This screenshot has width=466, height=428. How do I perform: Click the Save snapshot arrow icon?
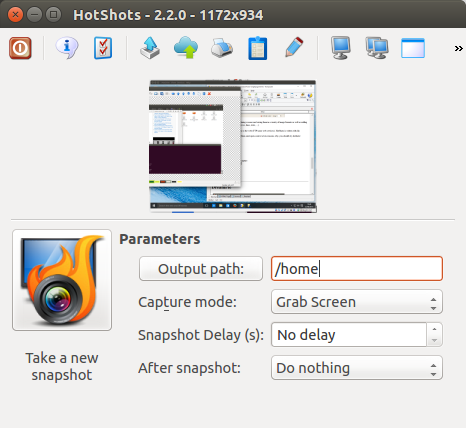click(x=150, y=48)
